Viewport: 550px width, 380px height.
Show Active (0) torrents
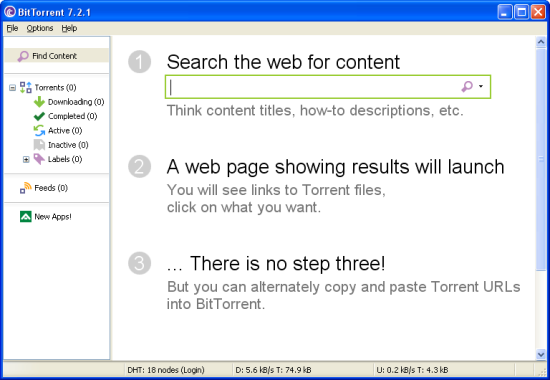pos(65,131)
